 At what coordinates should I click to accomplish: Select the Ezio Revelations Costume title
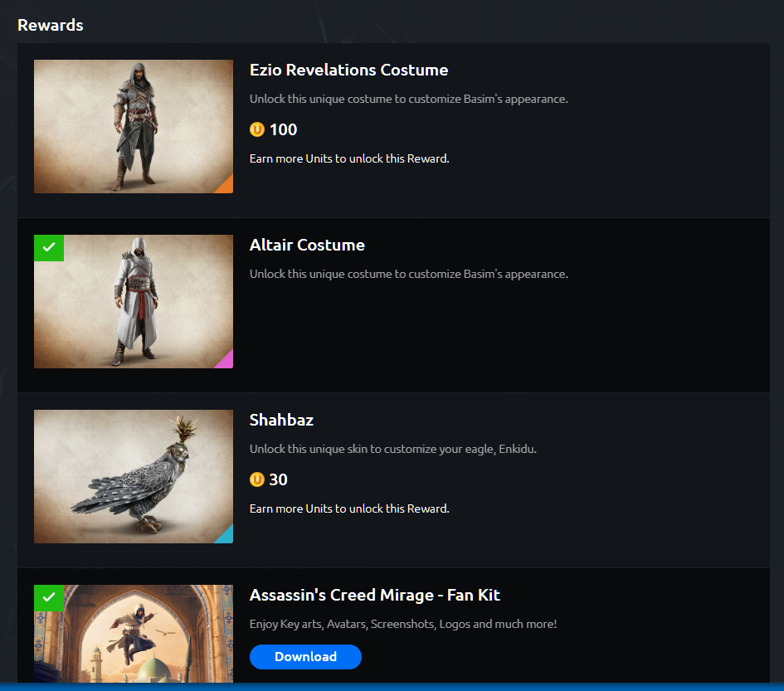click(x=348, y=70)
